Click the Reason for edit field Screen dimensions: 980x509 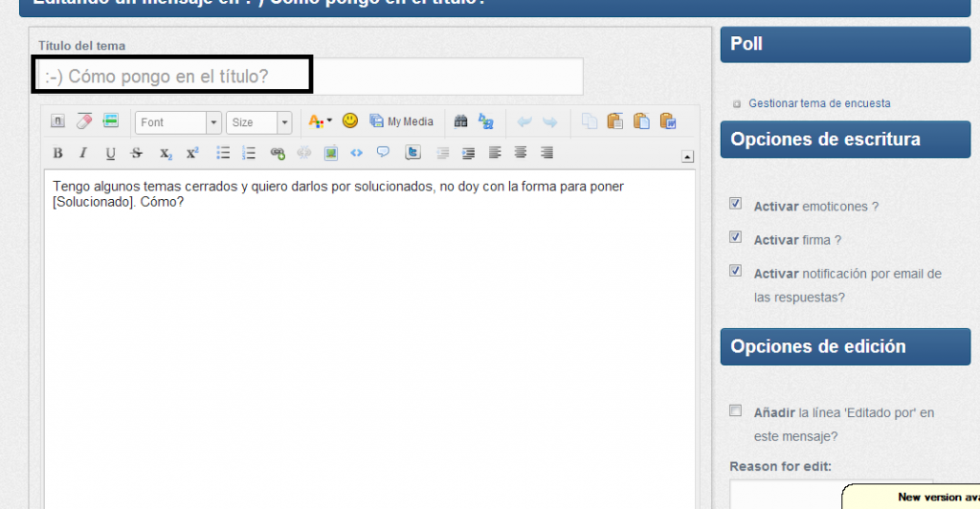(x=832, y=494)
